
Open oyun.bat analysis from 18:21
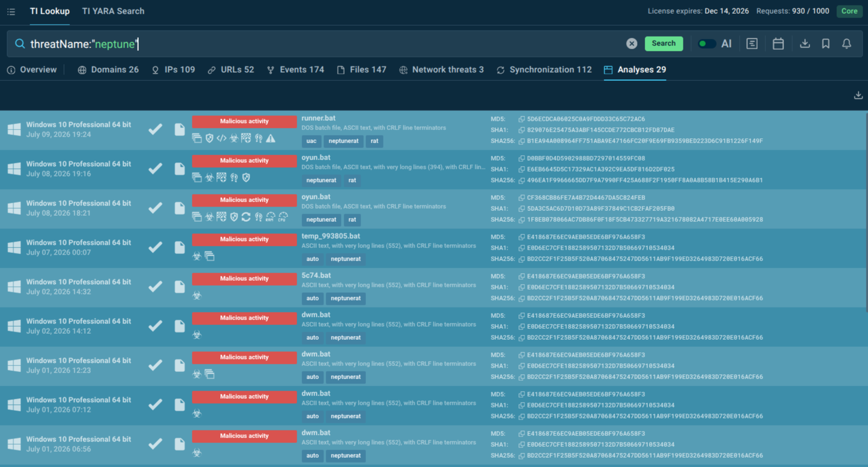point(316,197)
